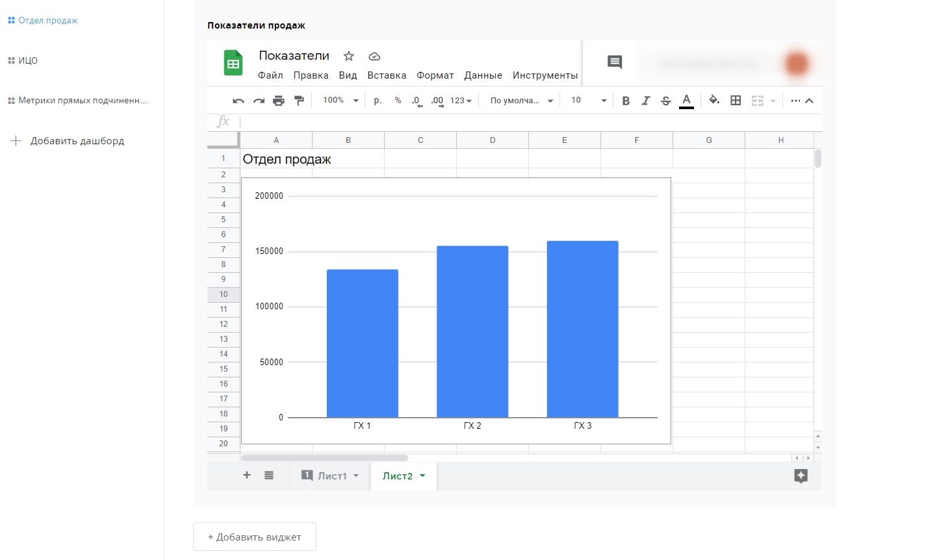Click the print icon

pyautogui.click(x=279, y=101)
